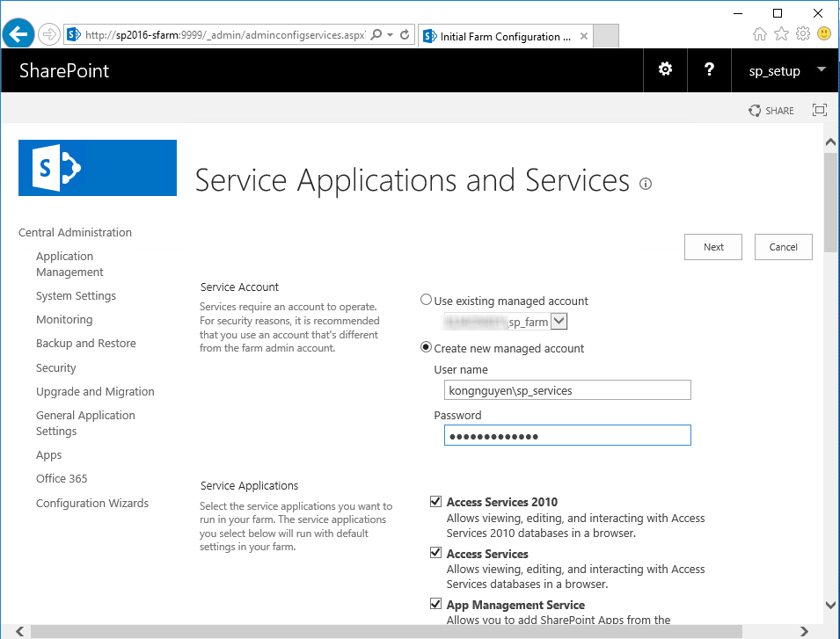The image size is (840, 639).
Task: Select Create new managed account radio
Action: coord(426,347)
